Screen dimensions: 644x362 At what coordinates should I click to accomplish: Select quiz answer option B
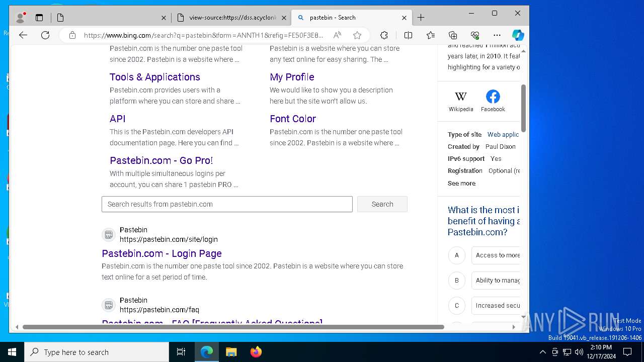tap(456, 280)
